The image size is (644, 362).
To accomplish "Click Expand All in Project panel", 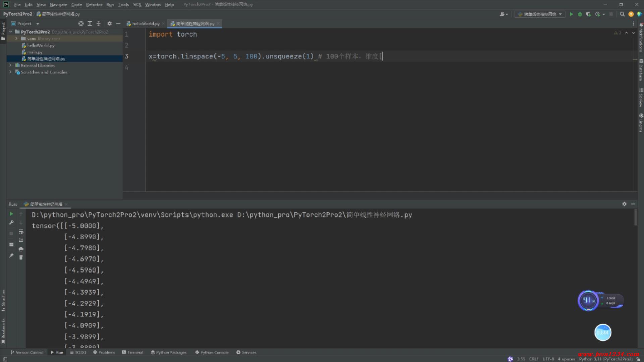I will [90, 24].
